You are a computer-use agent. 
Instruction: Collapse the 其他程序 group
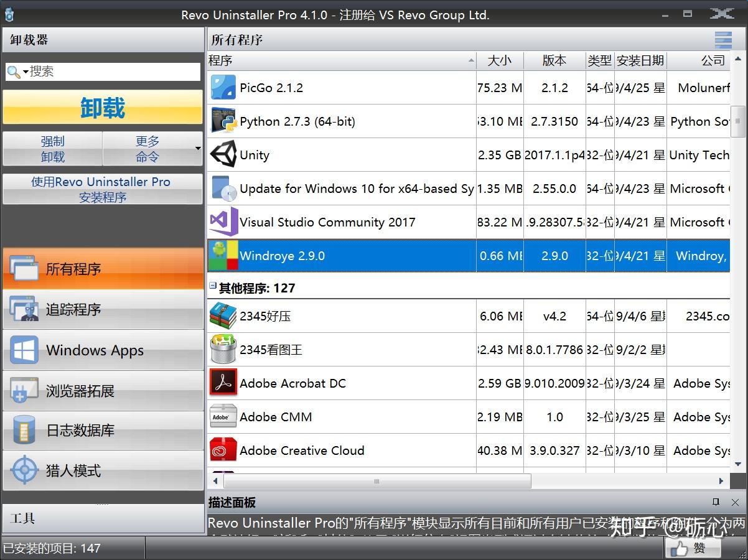213,286
